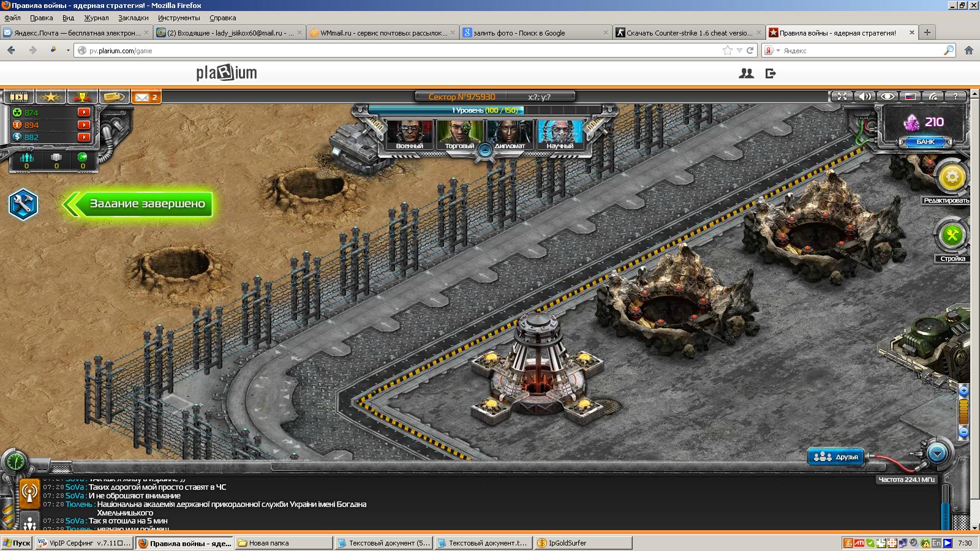Zoom out with the blue minus button

coord(963,432)
